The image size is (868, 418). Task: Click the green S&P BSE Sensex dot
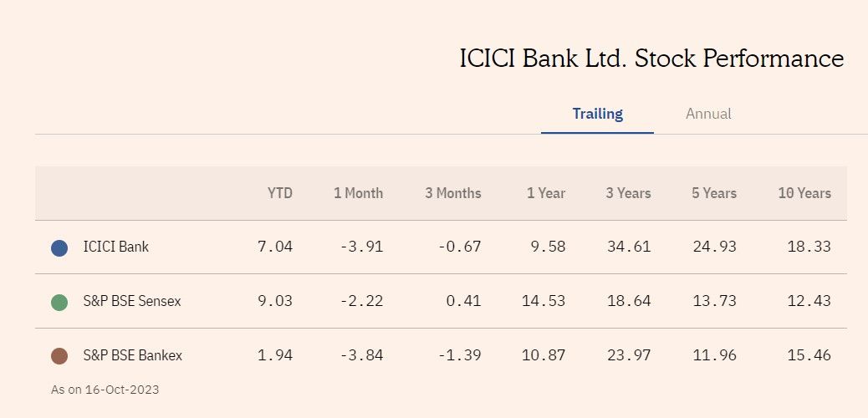[x=59, y=302]
